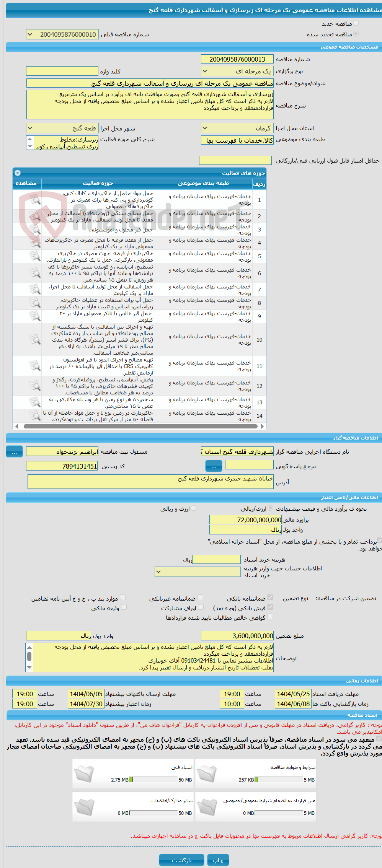Click the چاپ print button

pos(218,860)
